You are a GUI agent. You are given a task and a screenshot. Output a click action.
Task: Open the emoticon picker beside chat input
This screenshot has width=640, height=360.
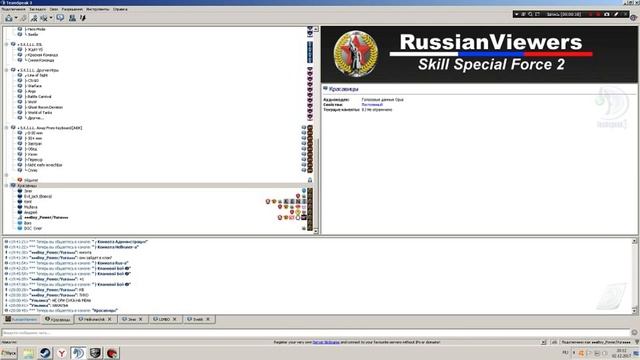(635, 333)
